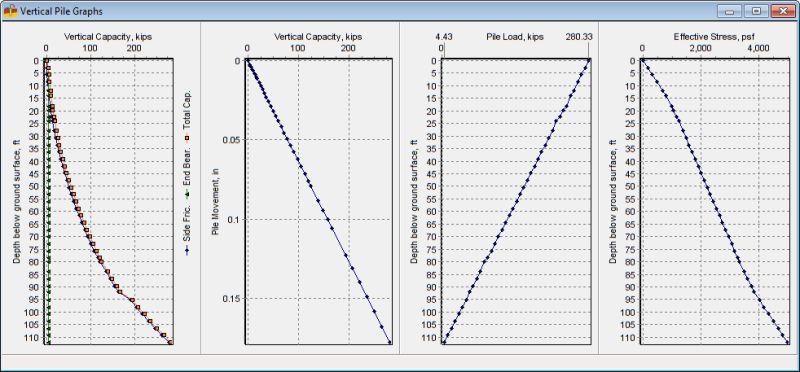Image resolution: width=800 pixels, height=372 pixels.
Task: Click the first graph's Vertical Capacity title
Action: point(108,37)
